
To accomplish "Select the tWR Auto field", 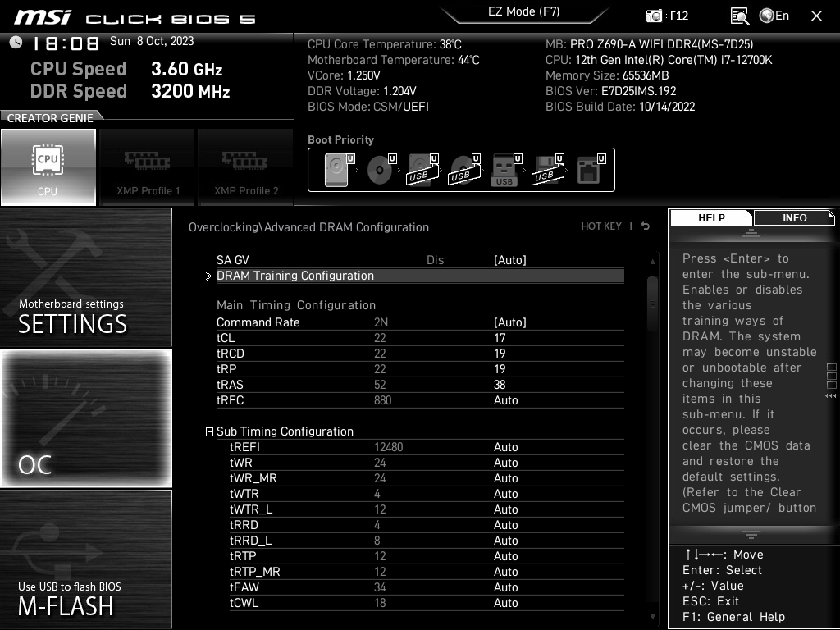I will [x=505, y=463].
